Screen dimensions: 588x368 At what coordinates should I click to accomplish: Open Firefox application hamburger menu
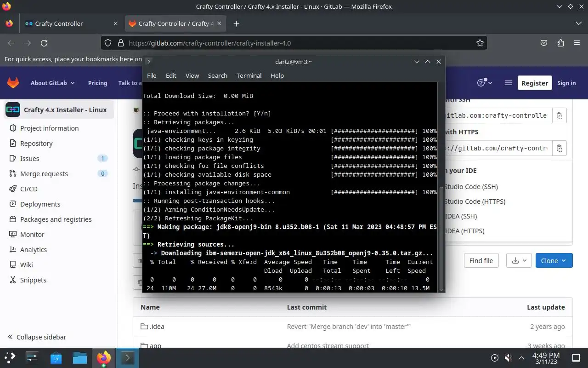pyautogui.click(x=577, y=43)
